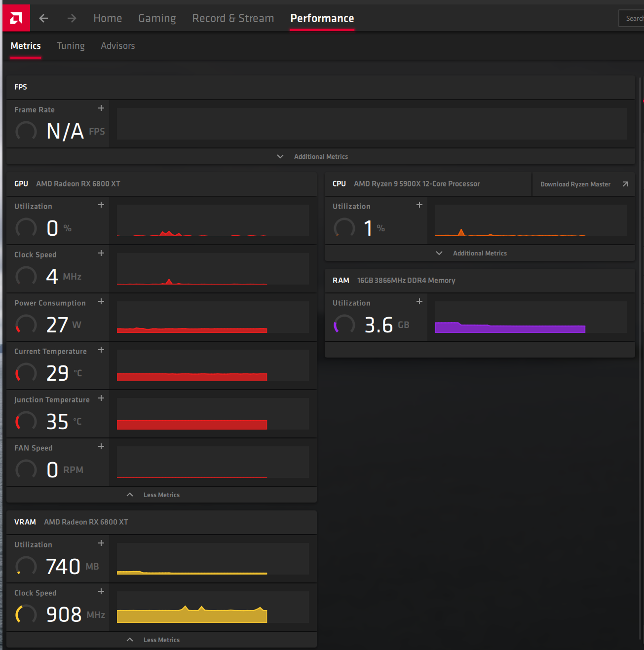The image size is (644, 650).
Task: Click the VRAM section header label
Action: (25, 522)
